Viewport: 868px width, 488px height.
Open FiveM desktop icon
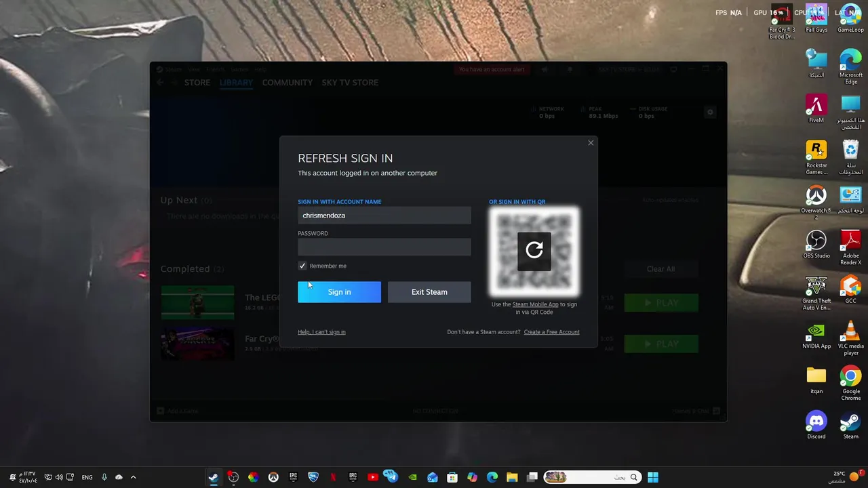[816, 108]
